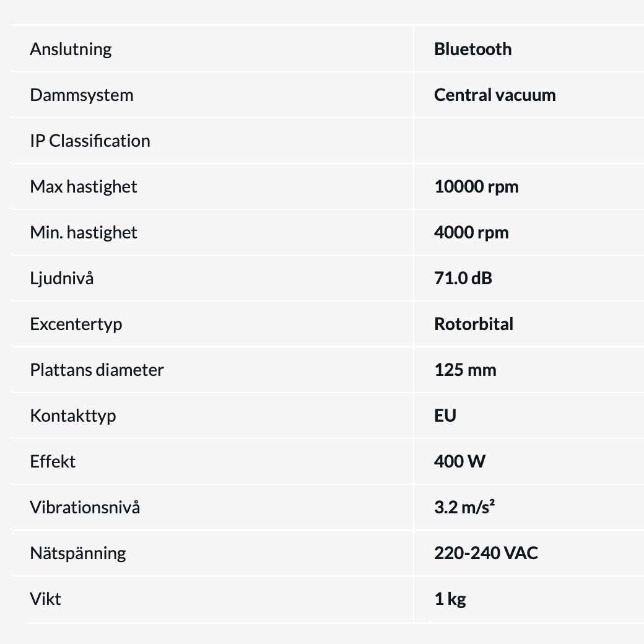Screen dimensions: 644x644
Task: Select the Bluetooth connection value
Action: coord(472,50)
